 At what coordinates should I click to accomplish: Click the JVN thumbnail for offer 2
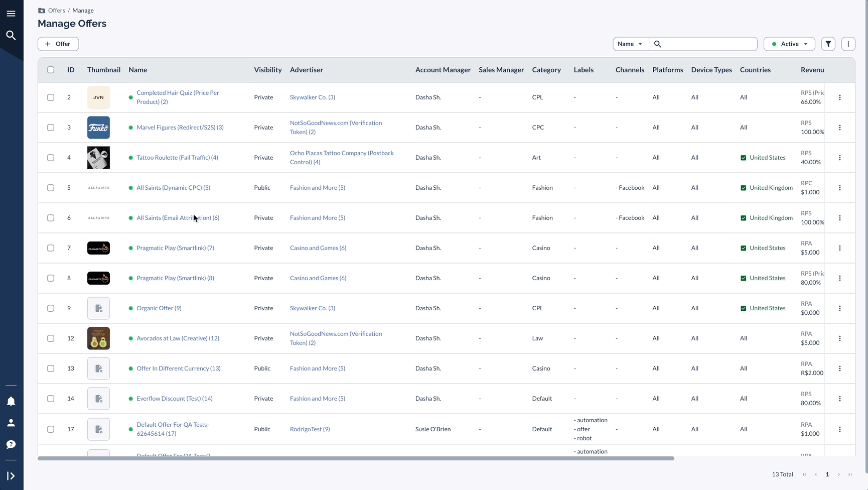coord(98,97)
